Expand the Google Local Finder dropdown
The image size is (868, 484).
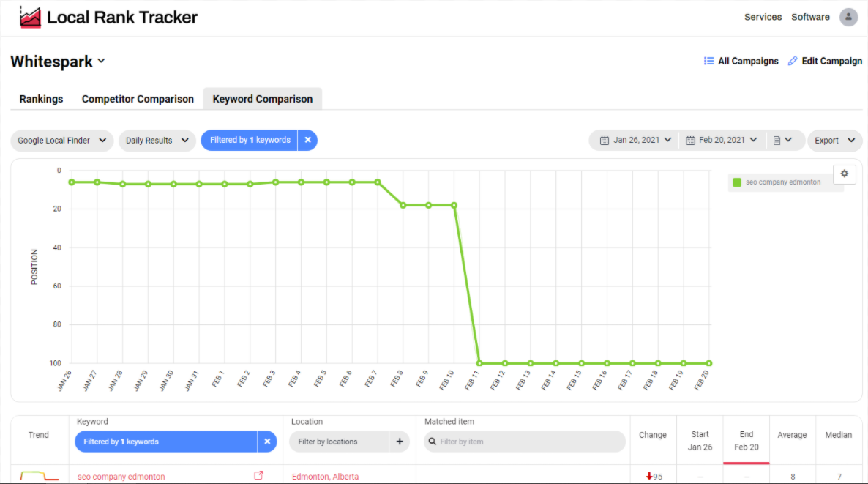click(62, 141)
